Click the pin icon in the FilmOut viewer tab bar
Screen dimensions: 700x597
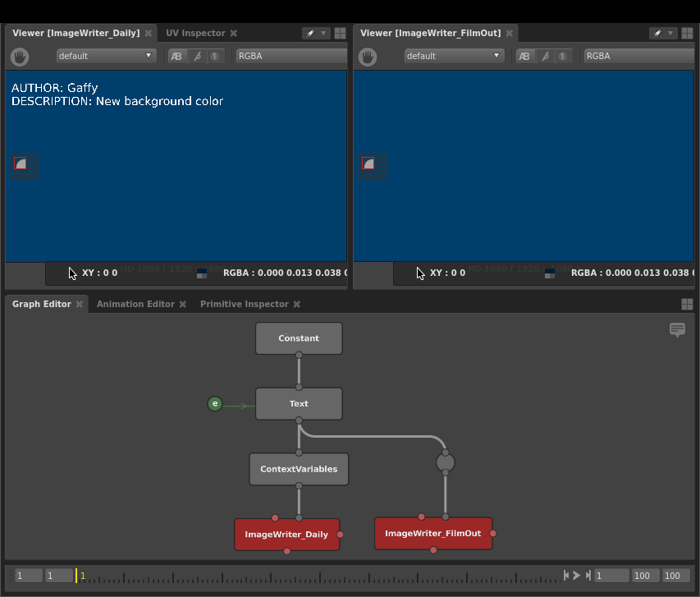click(657, 33)
